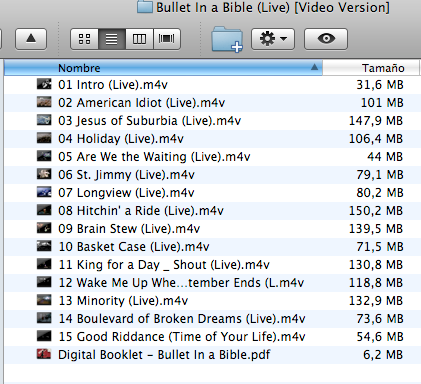This screenshot has width=421, height=384.
Task: Select file 03 Jesus of Suburbia (Live).m4v
Action: coord(149,121)
